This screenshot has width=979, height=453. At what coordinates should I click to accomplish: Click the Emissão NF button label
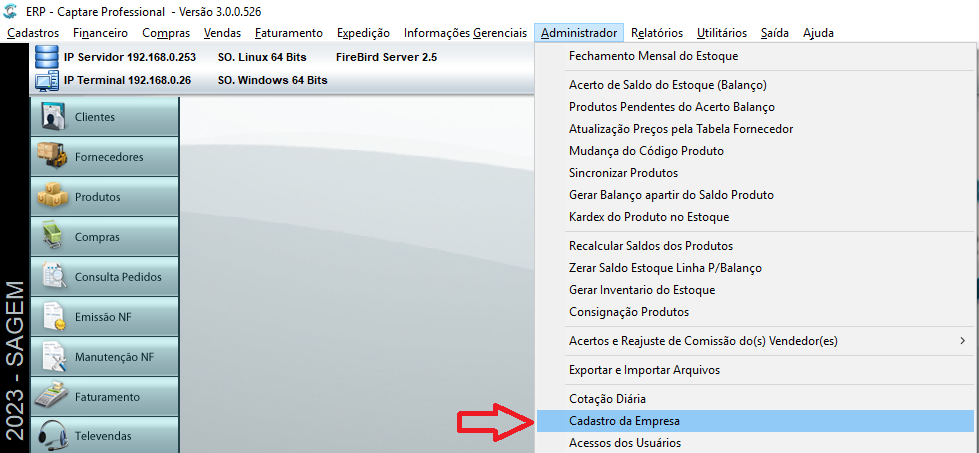pos(103,317)
